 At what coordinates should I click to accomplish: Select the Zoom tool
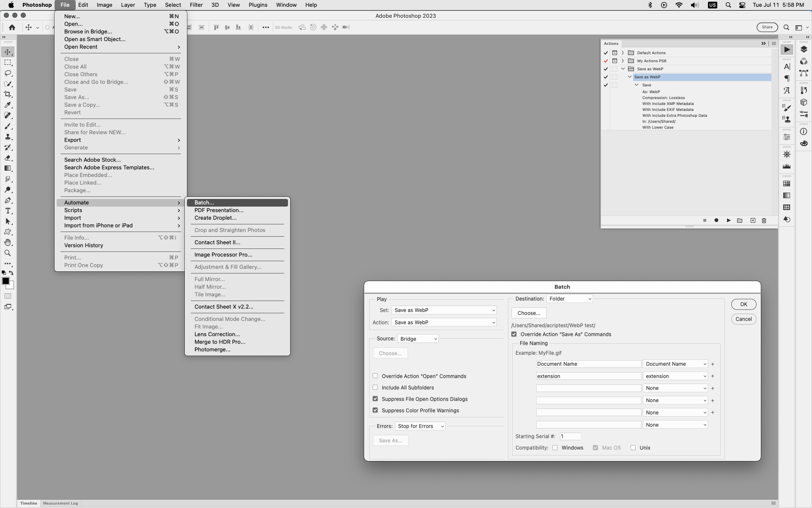tap(8, 253)
